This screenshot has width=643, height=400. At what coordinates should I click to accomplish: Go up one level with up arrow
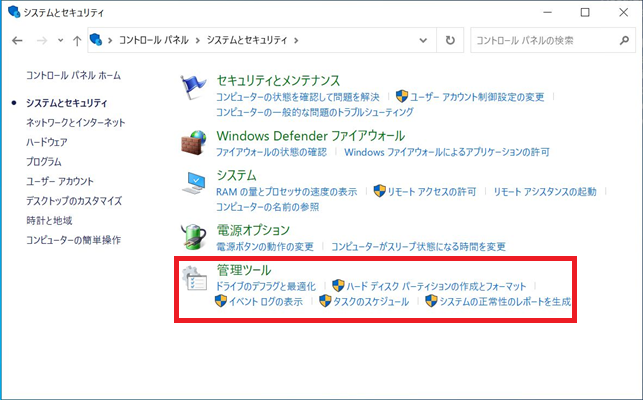[77, 40]
